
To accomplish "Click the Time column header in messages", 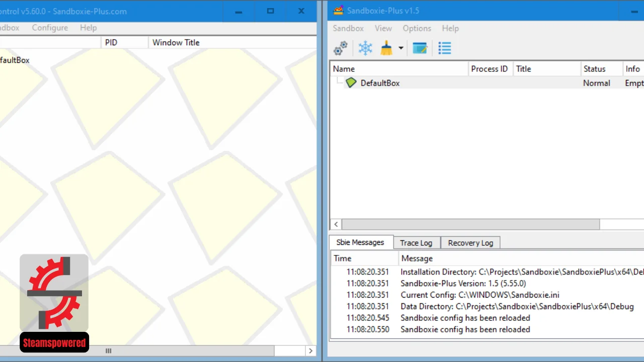I will click(365, 258).
